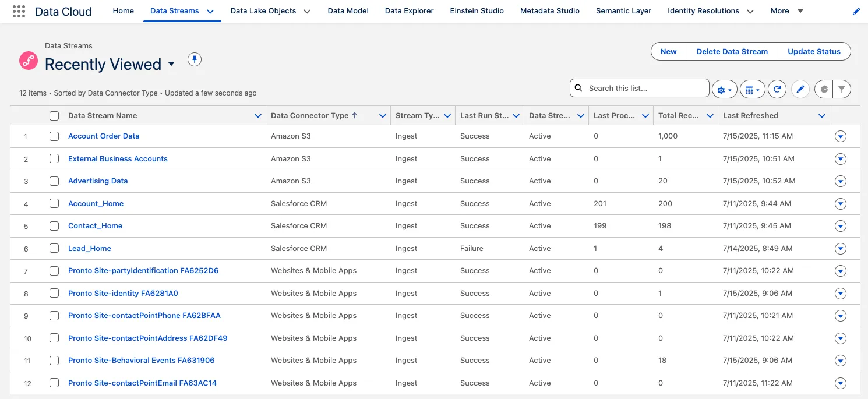Switch to the Data Explorer tab

tap(409, 11)
